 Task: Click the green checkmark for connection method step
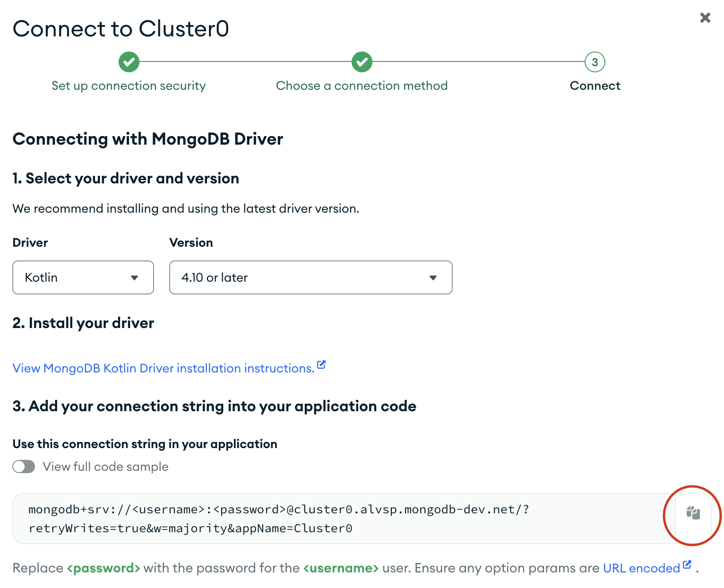[362, 62]
